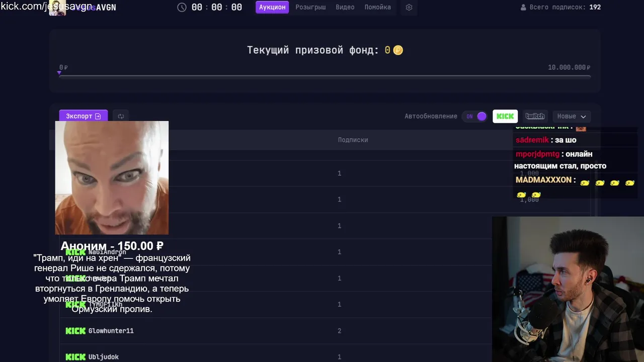
Task: Click the MADMAXXXON chat username
Action: coord(543,180)
